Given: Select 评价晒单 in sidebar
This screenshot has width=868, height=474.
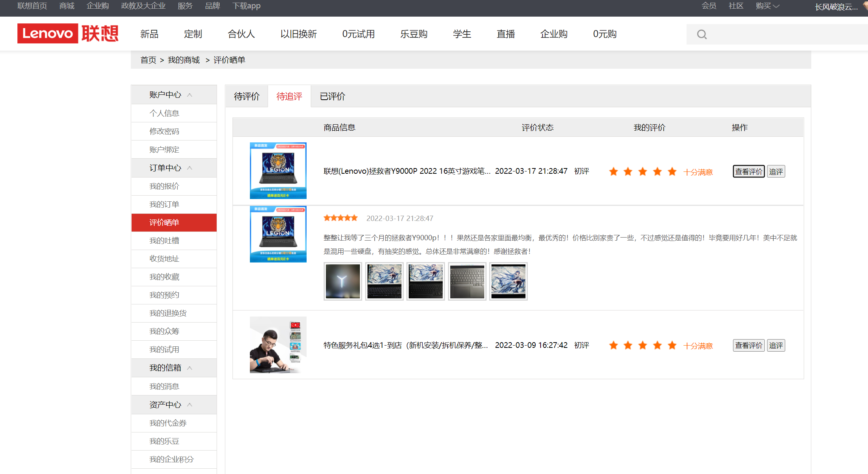Looking at the screenshot, I should coord(174,222).
